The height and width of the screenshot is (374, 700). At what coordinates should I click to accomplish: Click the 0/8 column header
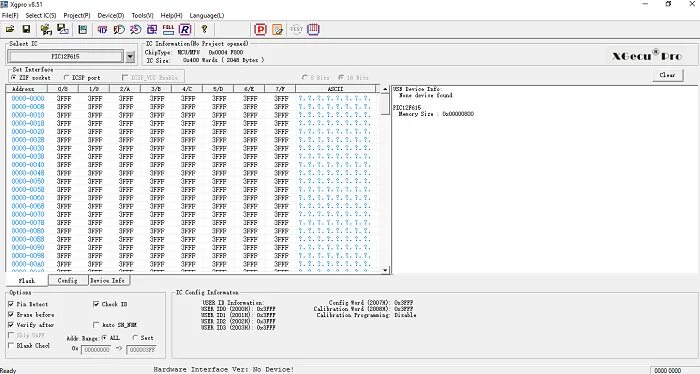pyautogui.click(x=63, y=89)
